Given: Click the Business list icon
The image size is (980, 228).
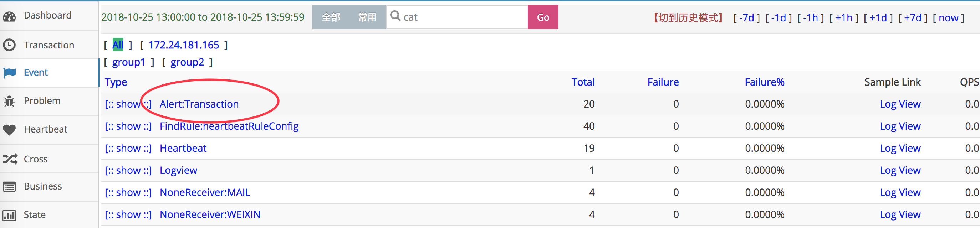Looking at the screenshot, I should tap(10, 186).
